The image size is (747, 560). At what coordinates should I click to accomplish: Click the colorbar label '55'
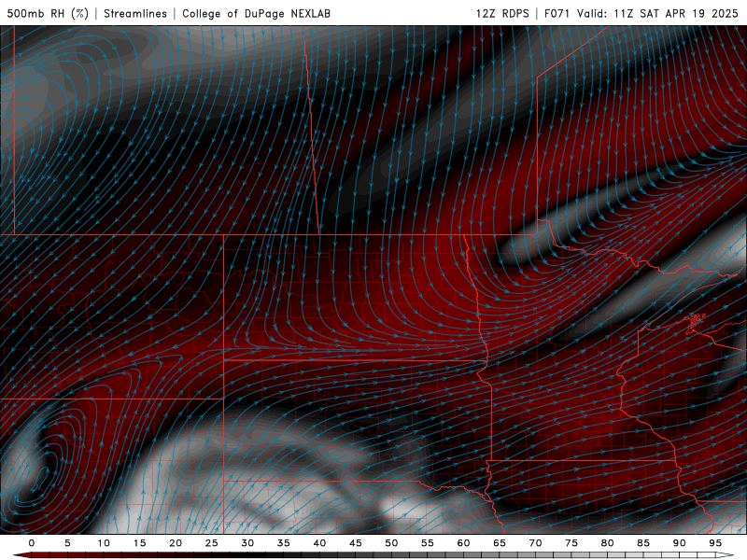point(428,543)
